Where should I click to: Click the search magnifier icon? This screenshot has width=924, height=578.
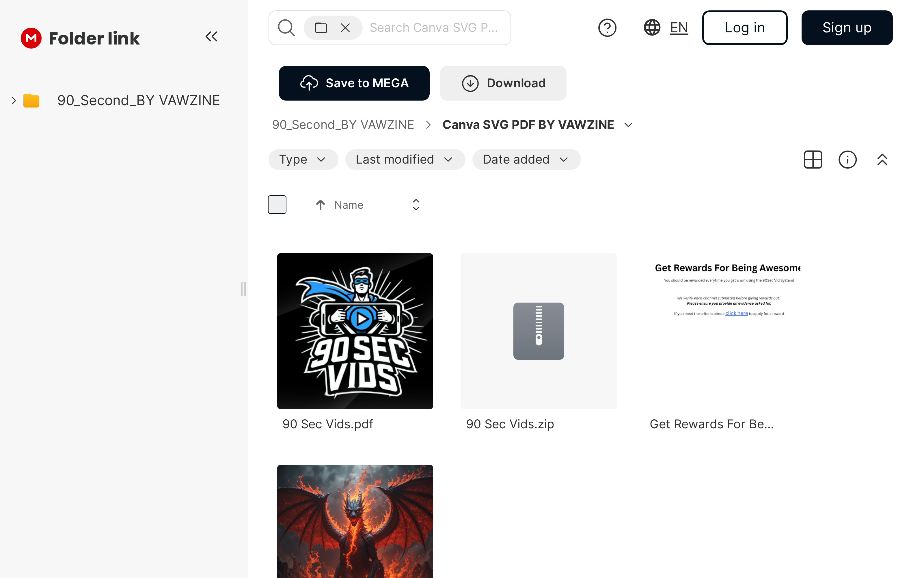(286, 27)
